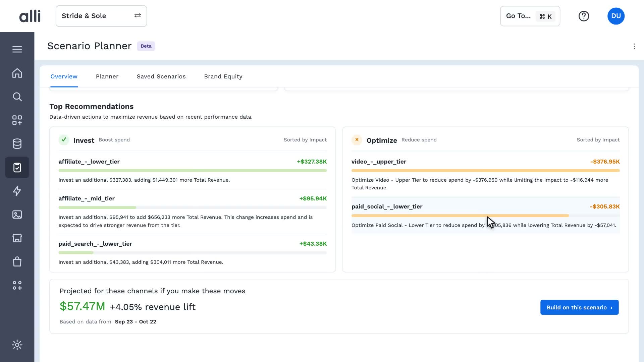
Task: Open the circles-plus sidebar icon
Action: point(17,285)
